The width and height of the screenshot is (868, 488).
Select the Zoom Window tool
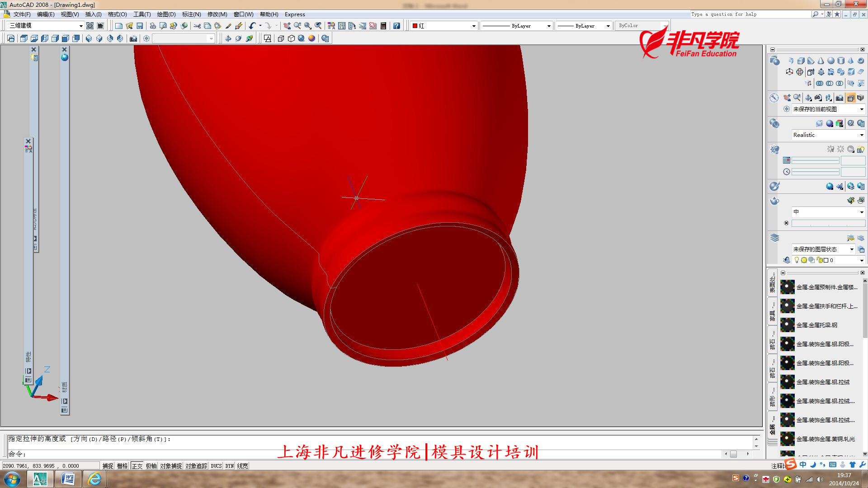pyautogui.click(x=308, y=26)
